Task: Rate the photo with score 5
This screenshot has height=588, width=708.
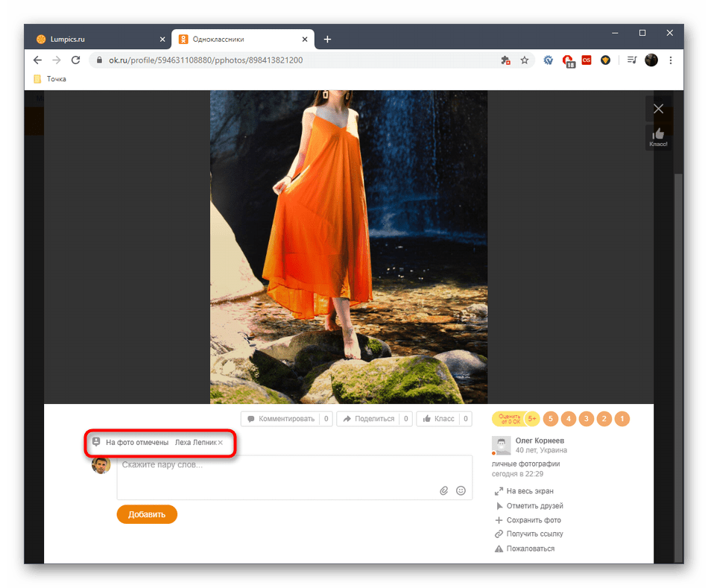Action: (x=551, y=419)
